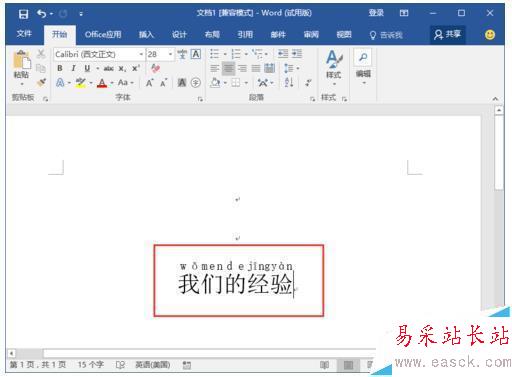Click the Enclose Characters circle icon

coord(196,82)
